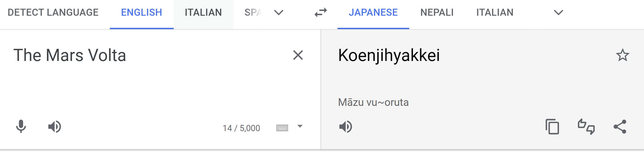Choose Italian as target language
The height and width of the screenshot is (155, 644).
(x=495, y=13)
